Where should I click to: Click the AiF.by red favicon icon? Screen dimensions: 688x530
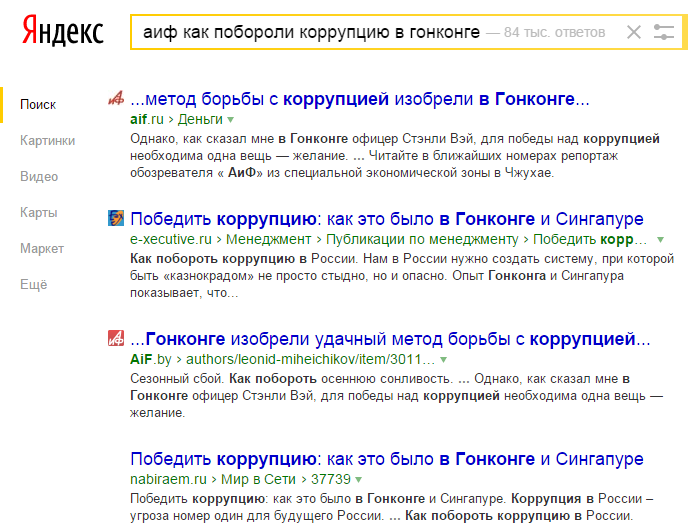pyautogui.click(x=116, y=338)
